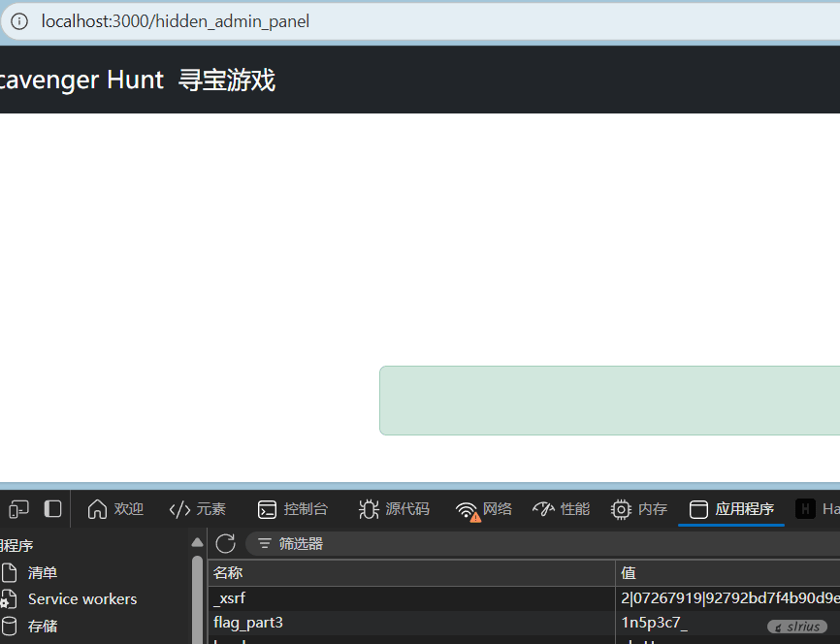
Task: Toggle the DevTools sidebar dock icon
Action: [x=53, y=509]
